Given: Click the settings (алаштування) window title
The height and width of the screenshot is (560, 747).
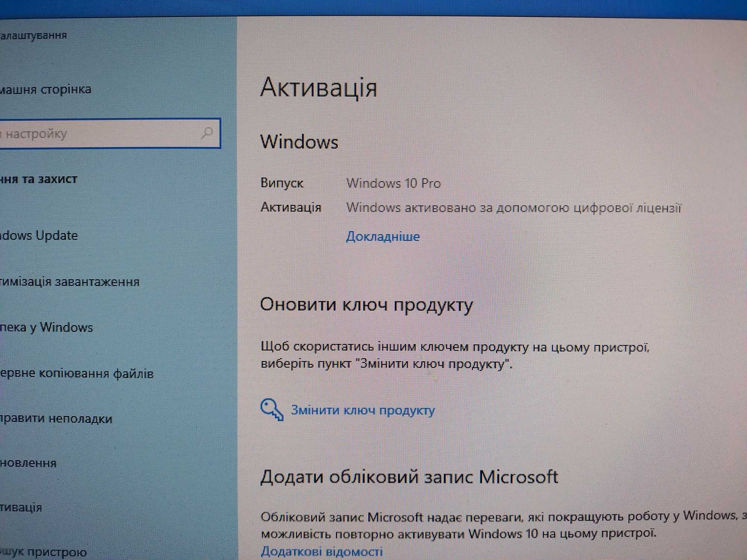Looking at the screenshot, I should [x=34, y=36].
